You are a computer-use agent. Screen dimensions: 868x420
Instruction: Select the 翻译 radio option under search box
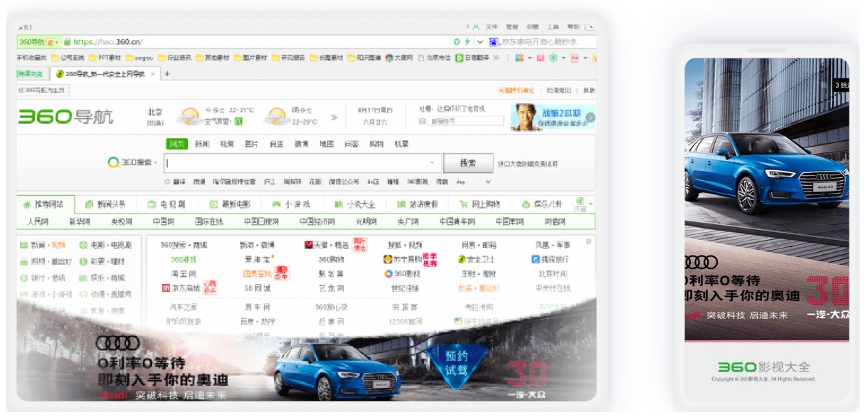[168, 182]
